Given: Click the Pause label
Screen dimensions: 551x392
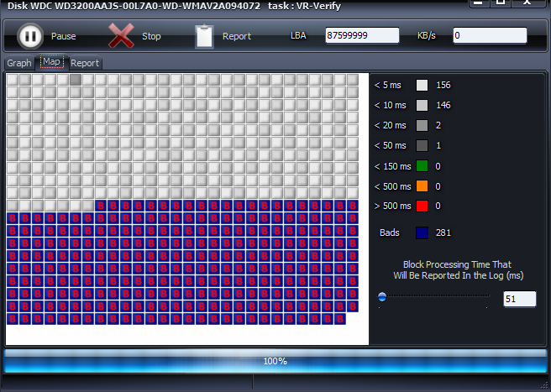Looking at the screenshot, I should coord(64,36).
